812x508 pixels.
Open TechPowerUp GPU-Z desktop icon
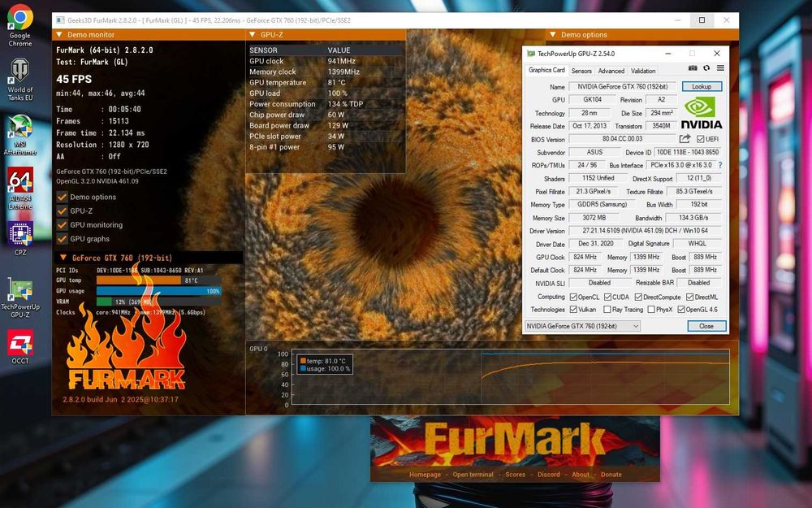(20, 297)
